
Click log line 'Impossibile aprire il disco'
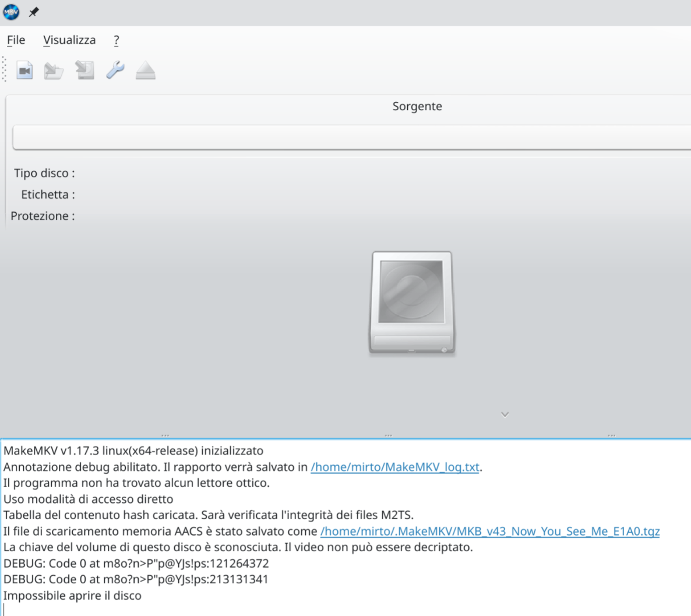pyautogui.click(x=72, y=596)
